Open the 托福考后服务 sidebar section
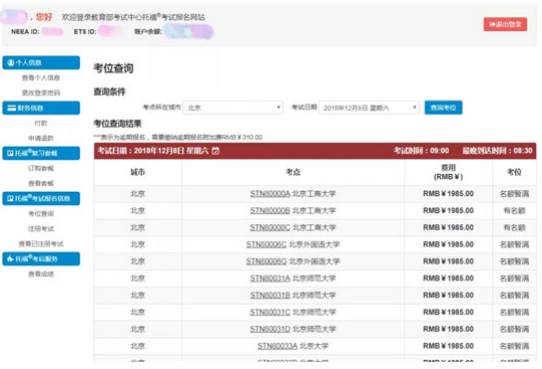Viewport: 542px width, 369px height. click(41, 259)
